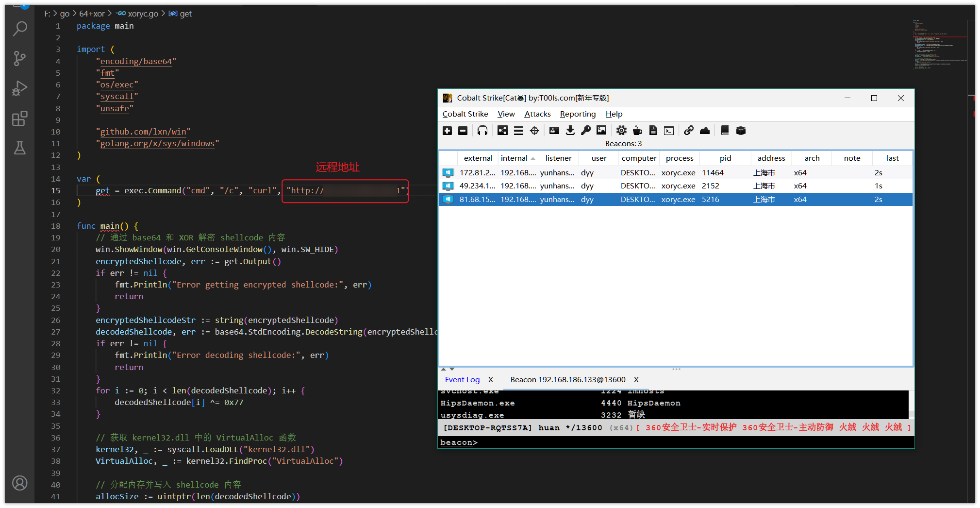This screenshot has width=980, height=508.
Task: Click Office macro document icon
Action: coord(653,131)
